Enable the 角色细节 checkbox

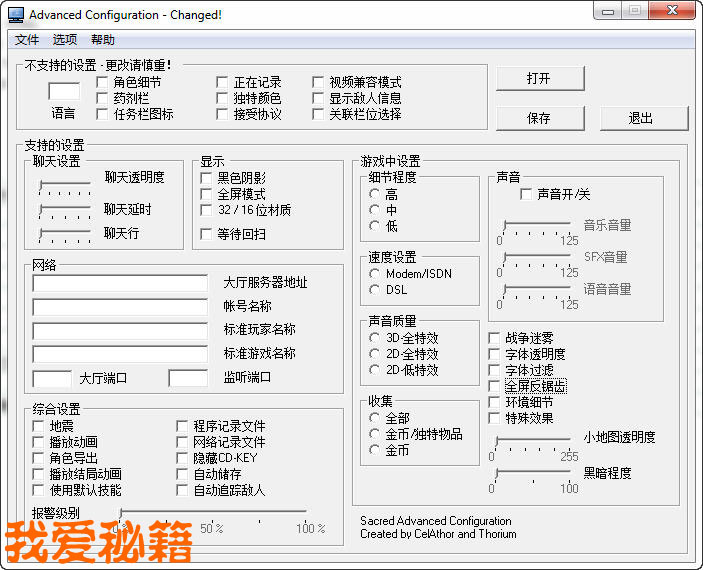point(103,83)
